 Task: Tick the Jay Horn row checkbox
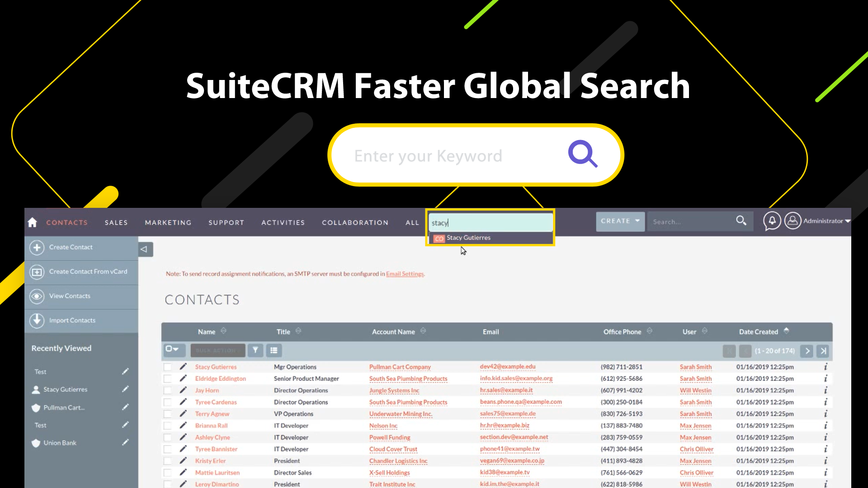[168, 390]
